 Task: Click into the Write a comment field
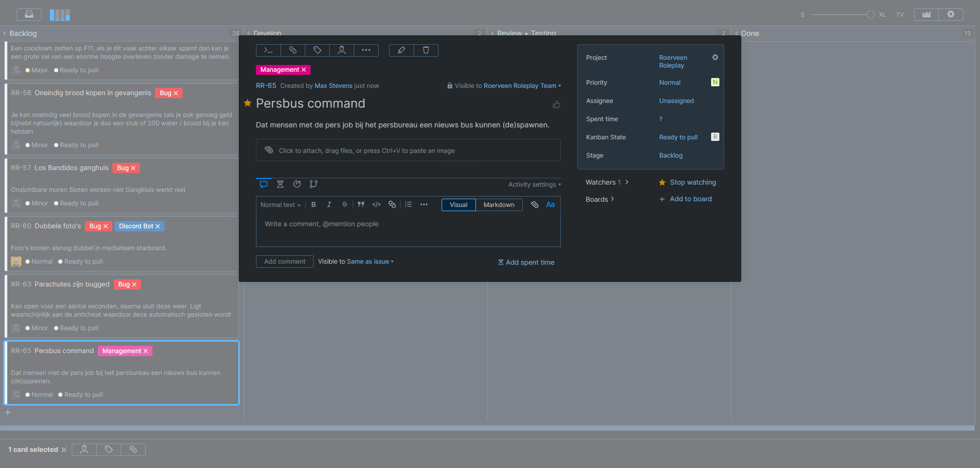[408, 229]
